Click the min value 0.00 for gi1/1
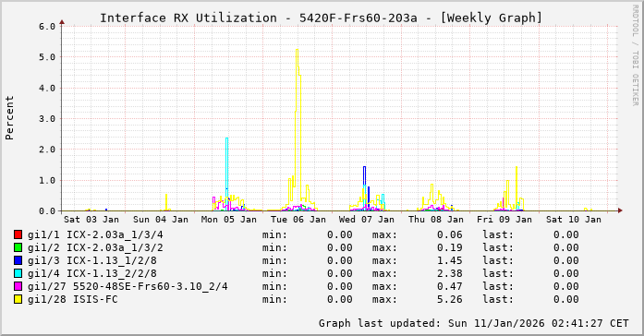This screenshot has width=644, height=336. pos(340,234)
